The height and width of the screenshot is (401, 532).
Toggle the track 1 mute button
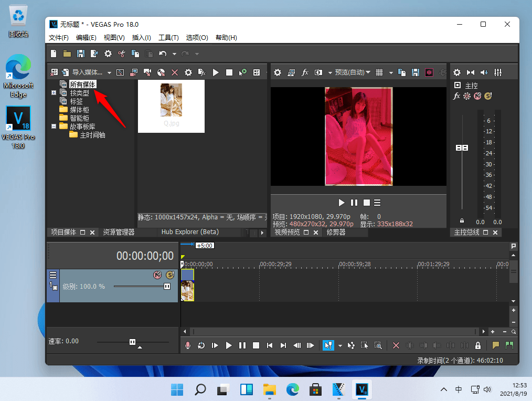[157, 275]
